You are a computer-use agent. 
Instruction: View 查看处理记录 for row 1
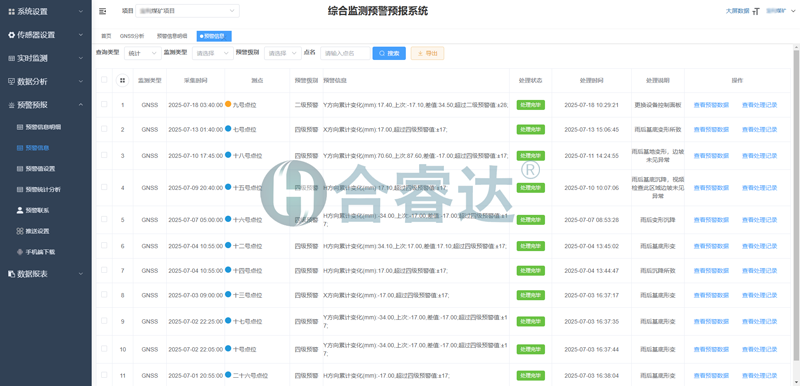point(760,105)
